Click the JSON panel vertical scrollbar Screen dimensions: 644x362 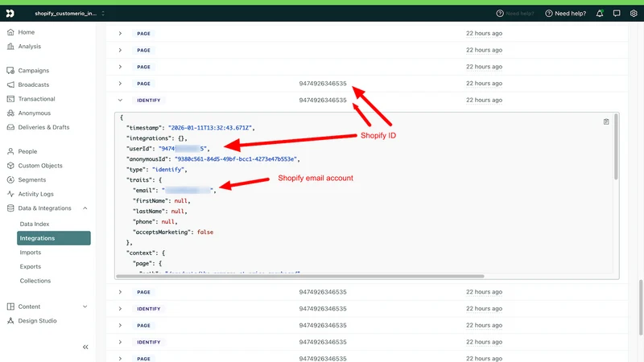coord(616,147)
